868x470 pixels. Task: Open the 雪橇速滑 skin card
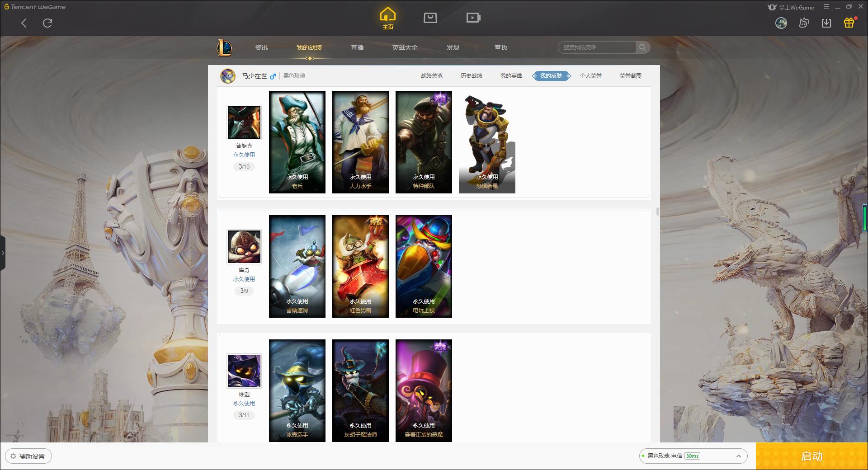297,267
